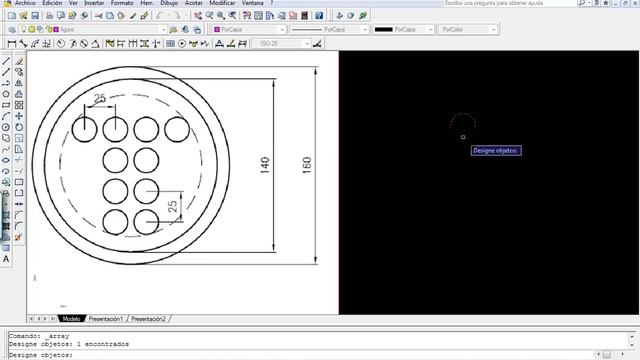Image resolution: width=640 pixels, height=360 pixels.
Task: Click the magenta PorCapa color swatch
Action: pyautogui.click(x=217, y=29)
